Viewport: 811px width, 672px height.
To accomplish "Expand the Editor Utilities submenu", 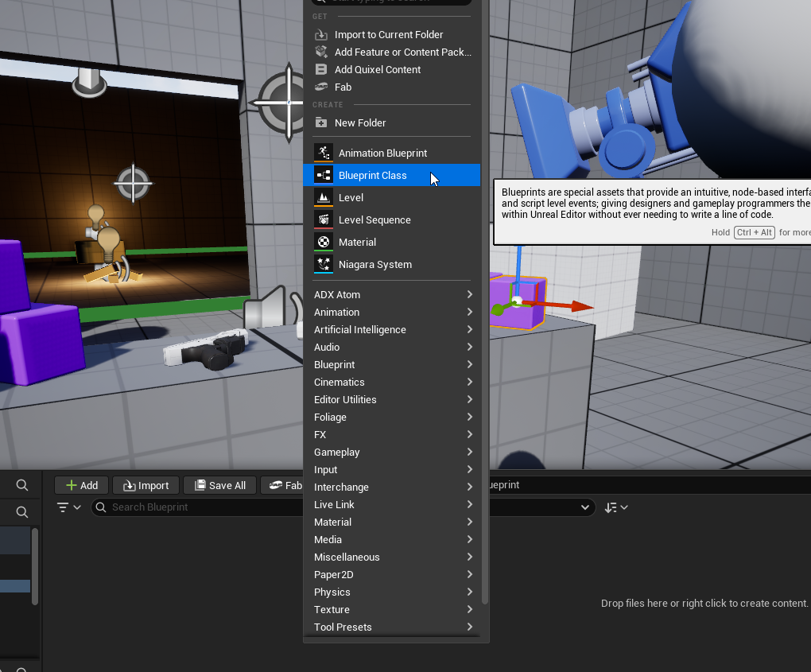I will click(393, 399).
